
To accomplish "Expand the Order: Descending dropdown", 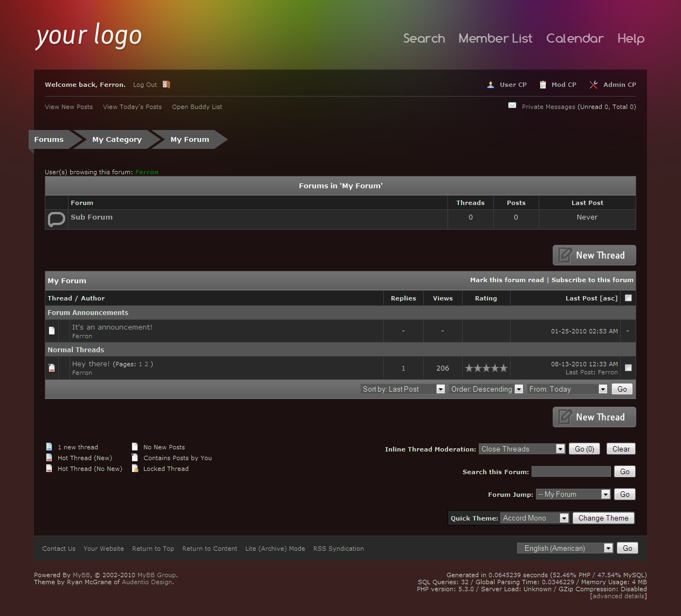I will pyautogui.click(x=486, y=389).
